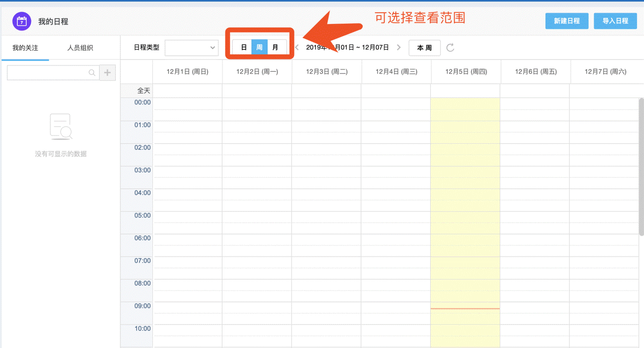Click the all-day (全天) cell for 12月2日

[x=256, y=91]
